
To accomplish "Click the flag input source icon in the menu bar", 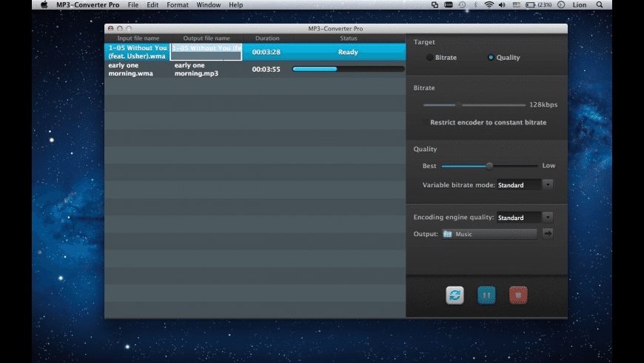I will pyautogui.click(x=516, y=5).
